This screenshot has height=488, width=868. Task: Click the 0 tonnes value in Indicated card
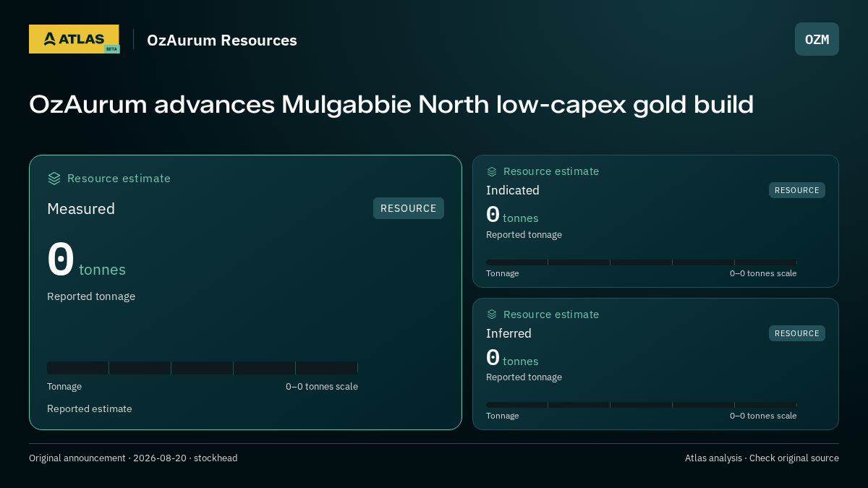click(x=512, y=215)
